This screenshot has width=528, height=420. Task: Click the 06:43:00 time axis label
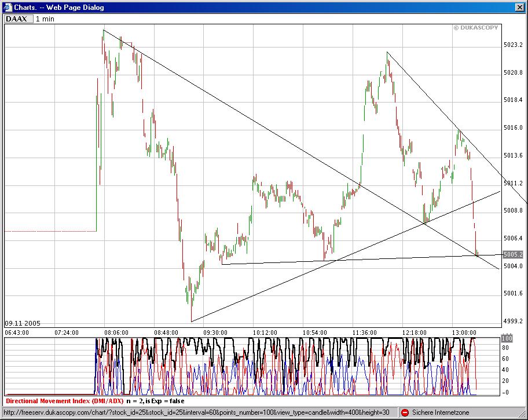pos(17,333)
